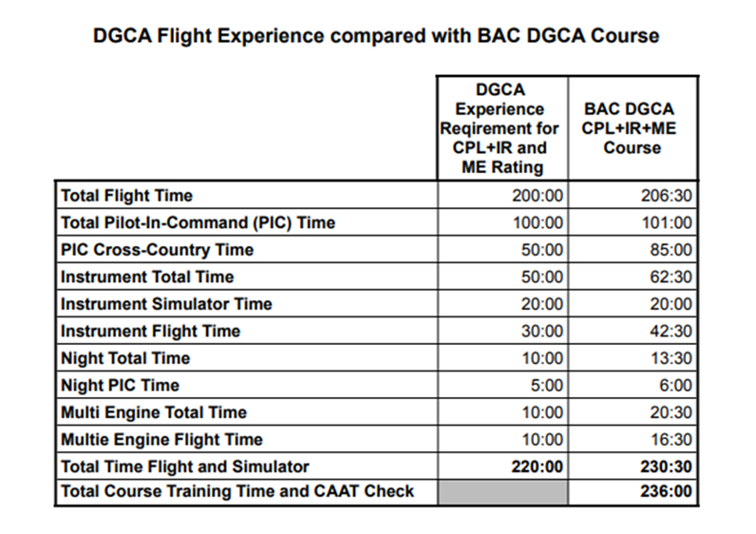Click the Multie Engine Flight Time label

(160, 439)
